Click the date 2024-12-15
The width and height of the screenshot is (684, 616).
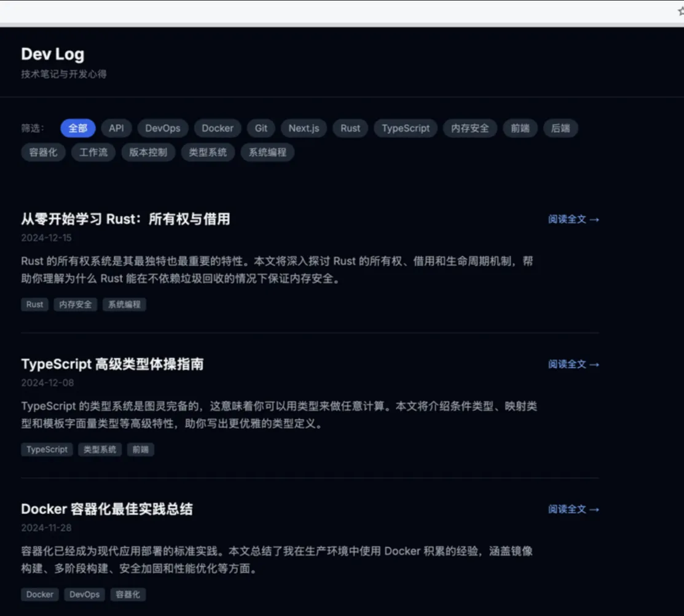pos(46,238)
